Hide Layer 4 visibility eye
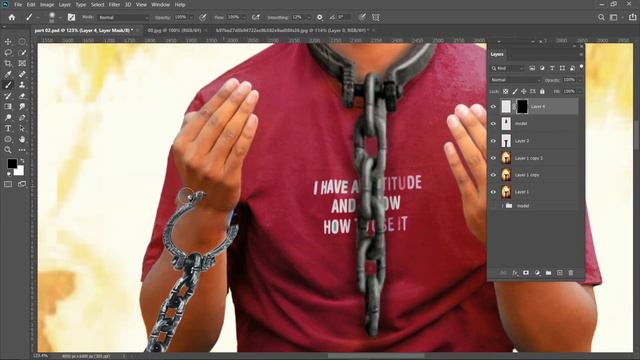This screenshot has width=640, height=360. click(493, 107)
